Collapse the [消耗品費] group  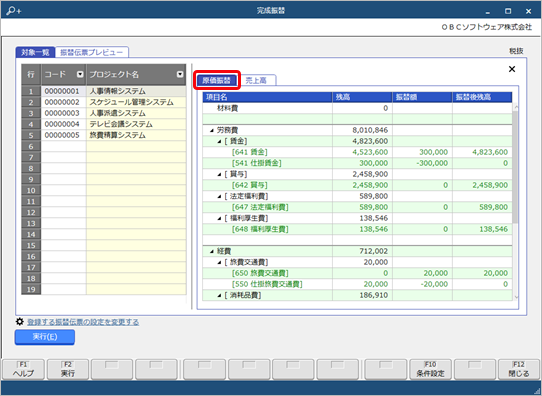click(219, 295)
